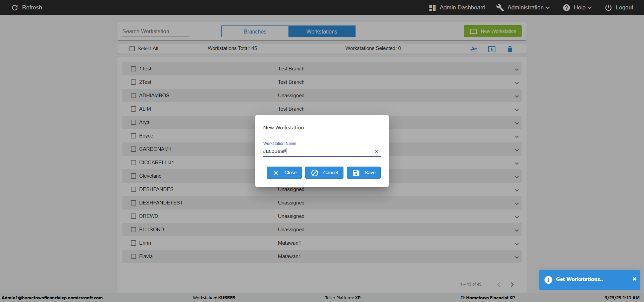Check the Boyce workstation checkbox
This screenshot has height=302, width=644.
click(x=133, y=136)
